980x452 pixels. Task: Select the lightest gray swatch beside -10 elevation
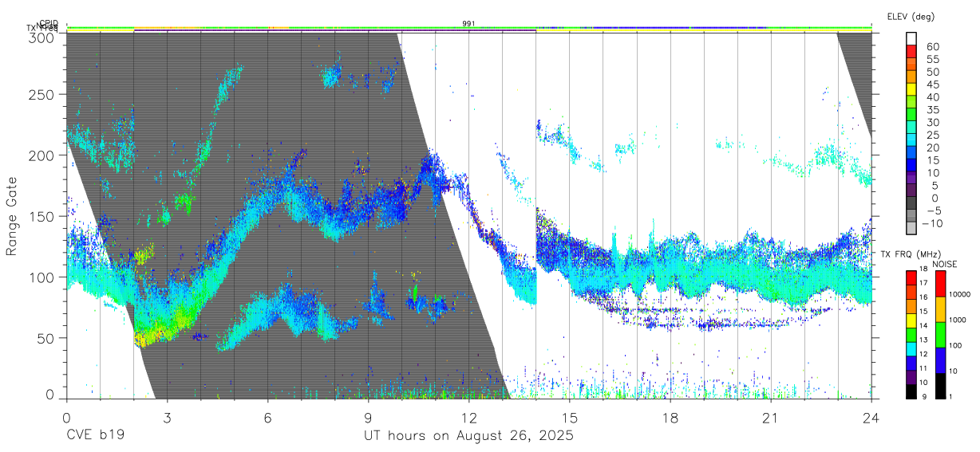coord(912,230)
